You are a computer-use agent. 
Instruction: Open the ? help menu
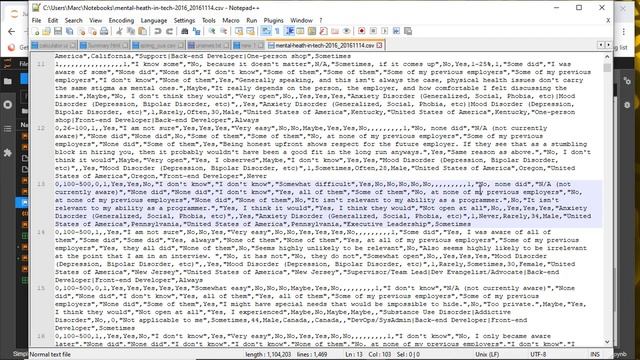(321, 20)
